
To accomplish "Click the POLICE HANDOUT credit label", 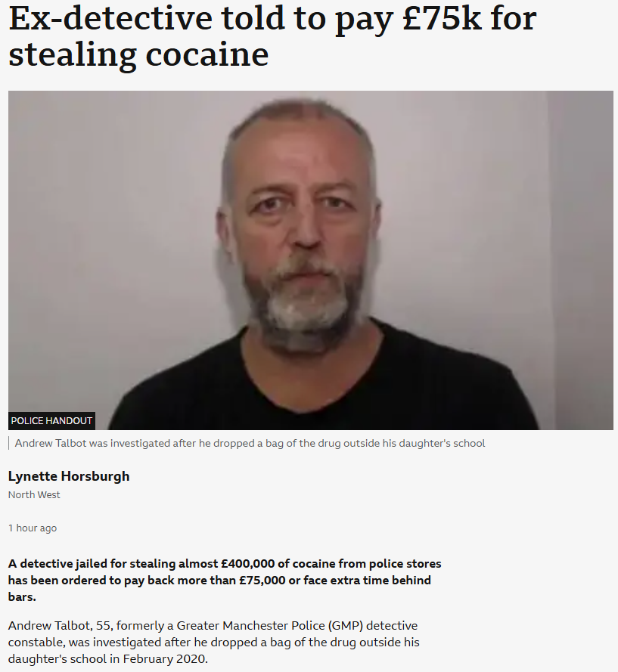I will pyautogui.click(x=51, y=421).
